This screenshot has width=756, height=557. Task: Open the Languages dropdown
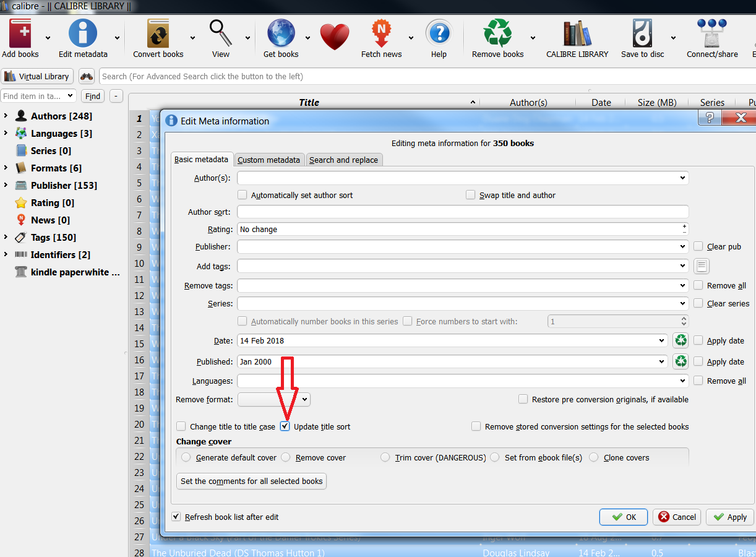click(x=682, y=381)
